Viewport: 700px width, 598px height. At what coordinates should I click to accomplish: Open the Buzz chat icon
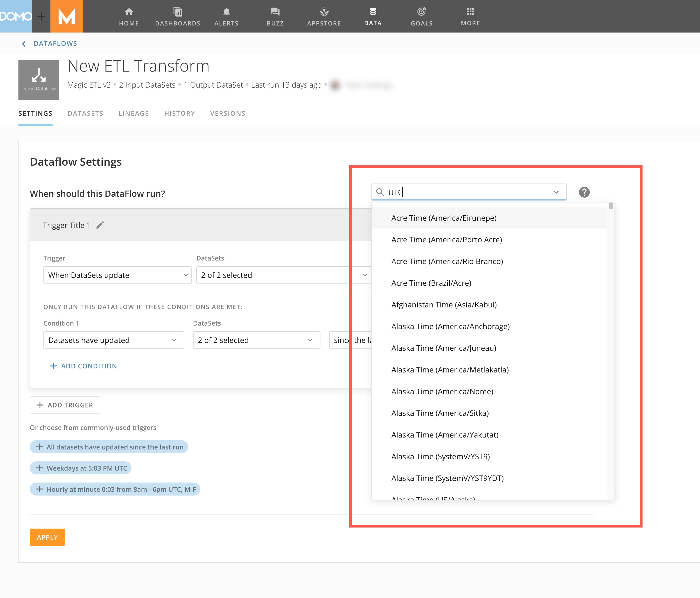tap(275, 12)
